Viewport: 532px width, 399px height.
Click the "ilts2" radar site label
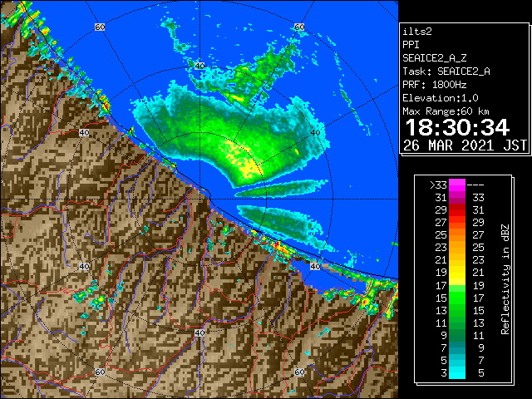coord(417,32)
